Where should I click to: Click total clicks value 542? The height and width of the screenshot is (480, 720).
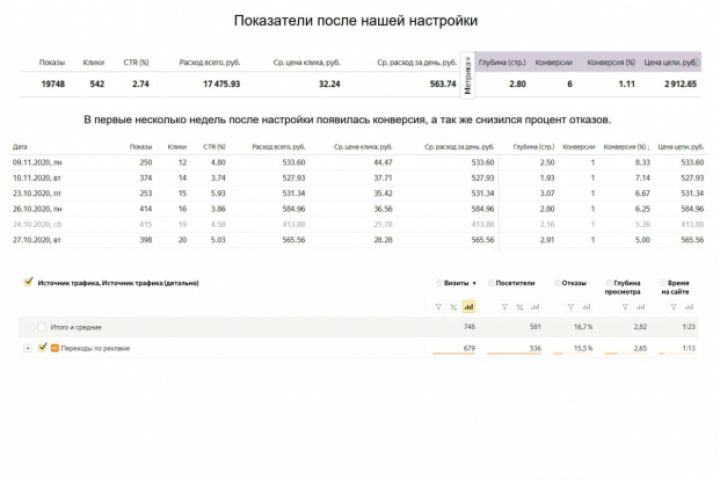point(97,84)
